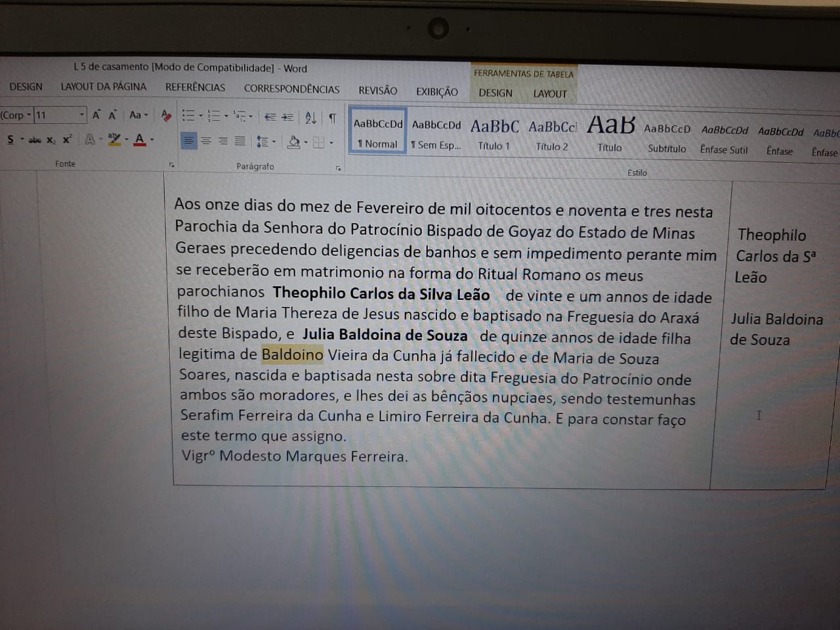Open the Change Case (Aa) dropdown
This screenshot has width=840, height=630.
point(138,115)
